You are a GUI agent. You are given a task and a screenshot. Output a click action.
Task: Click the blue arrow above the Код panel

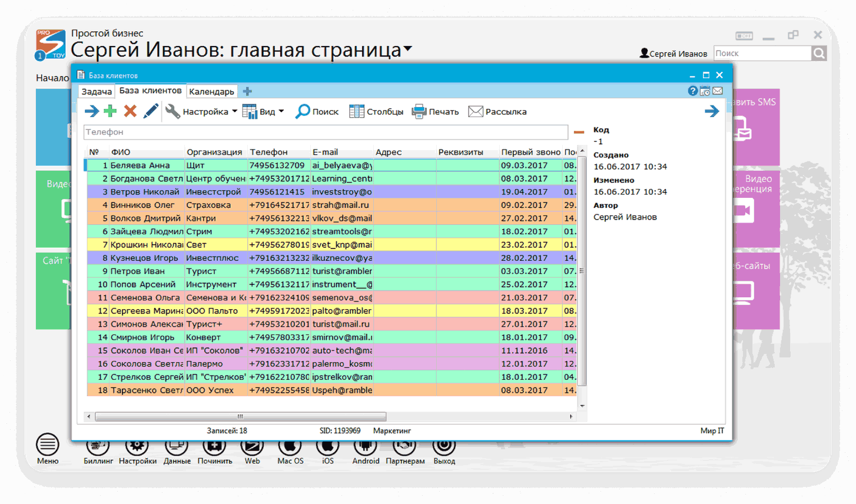click(x=712, y=111)
